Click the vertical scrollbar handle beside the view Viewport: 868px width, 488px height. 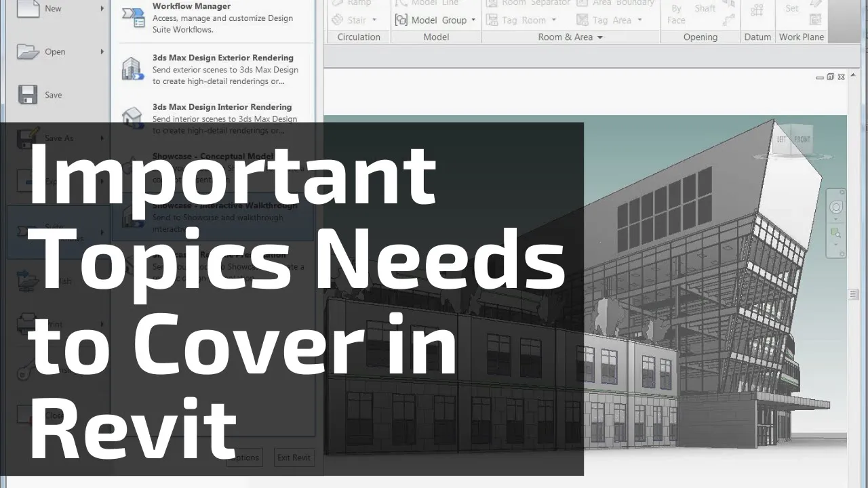pyautogui.click(x=853, y=294)
